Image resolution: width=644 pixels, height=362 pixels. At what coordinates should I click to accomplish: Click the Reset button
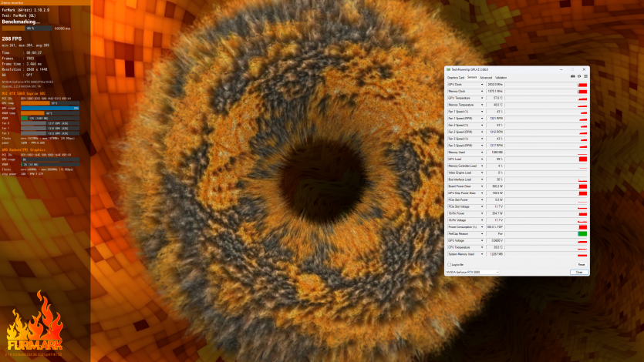(x=581, y=264)
